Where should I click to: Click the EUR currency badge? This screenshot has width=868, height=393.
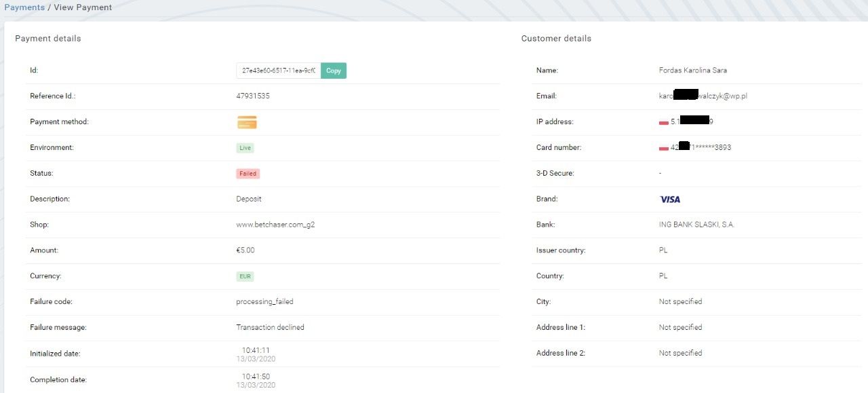(x=245, y=277)
